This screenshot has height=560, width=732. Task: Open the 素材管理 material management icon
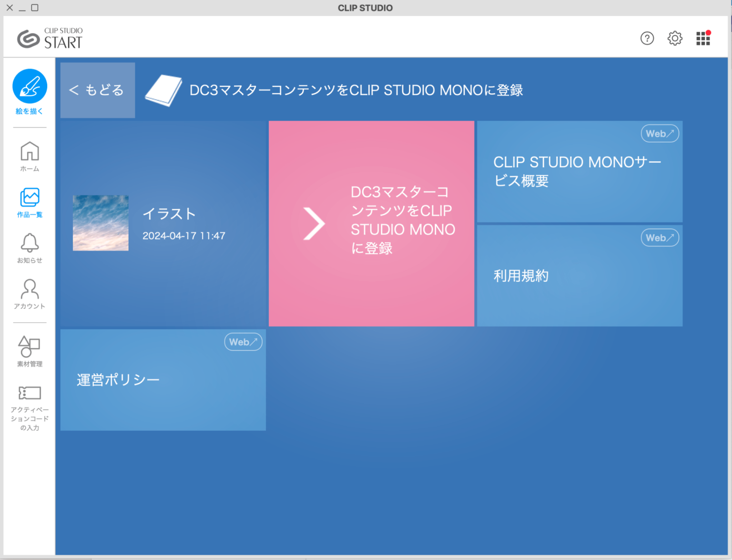pos(29,347)
